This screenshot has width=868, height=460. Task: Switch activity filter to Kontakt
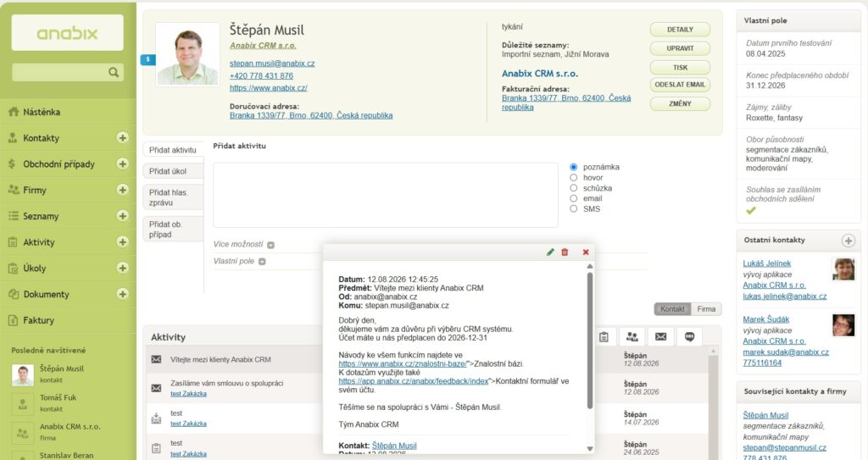click(672, 309)
